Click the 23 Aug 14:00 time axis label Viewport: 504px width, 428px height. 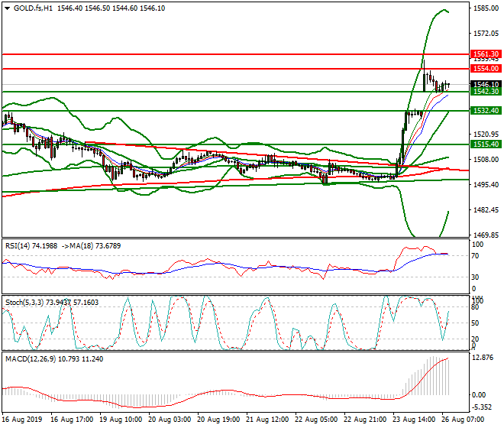point(414,420)
